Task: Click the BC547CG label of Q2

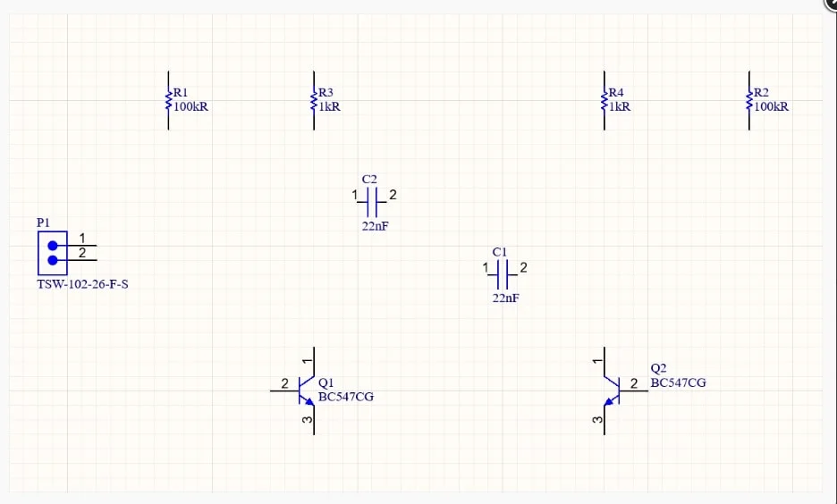Action: (678, 382)
